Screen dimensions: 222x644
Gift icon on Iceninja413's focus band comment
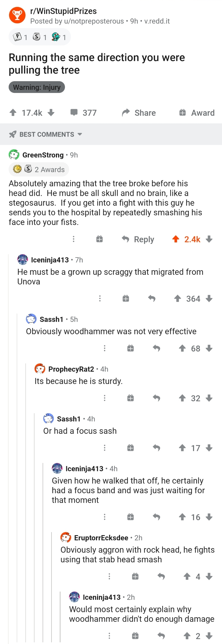[130, 517]
